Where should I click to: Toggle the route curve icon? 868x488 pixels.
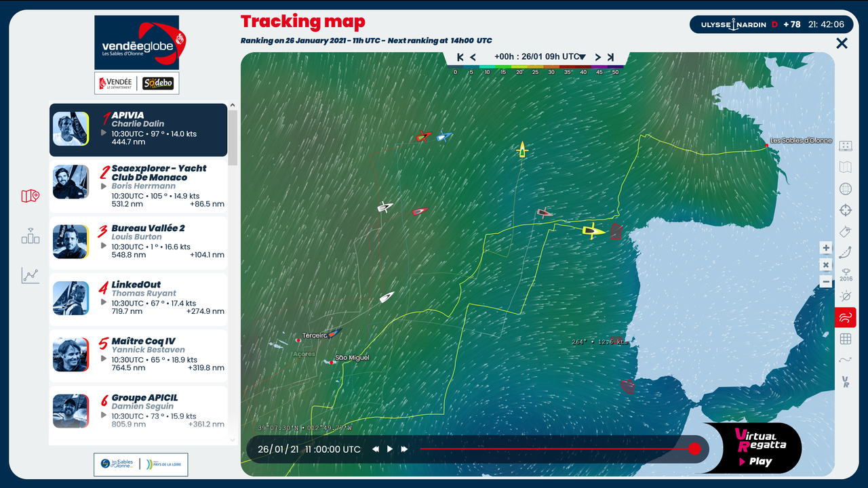[846, 253]
